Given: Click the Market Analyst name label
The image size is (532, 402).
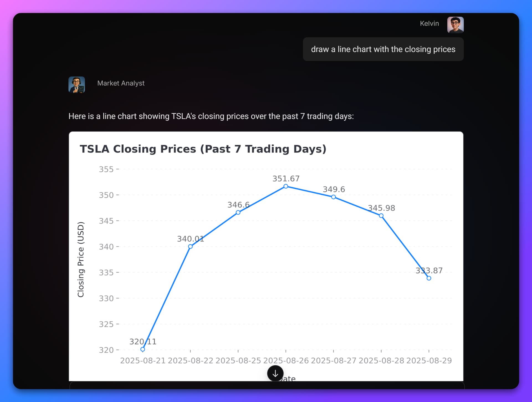Looking at the screenshot, I should click(121, 83).
